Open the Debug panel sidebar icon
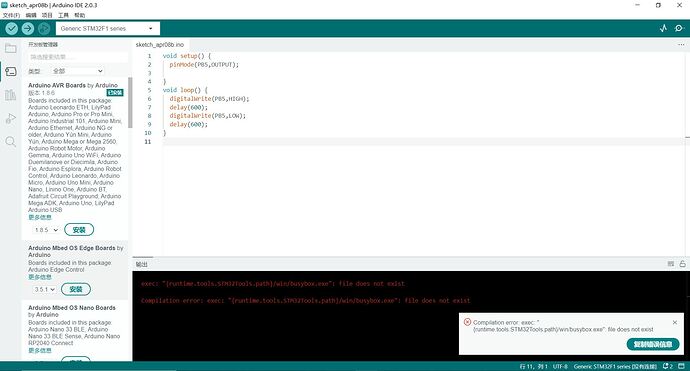 tap(11, 118)
